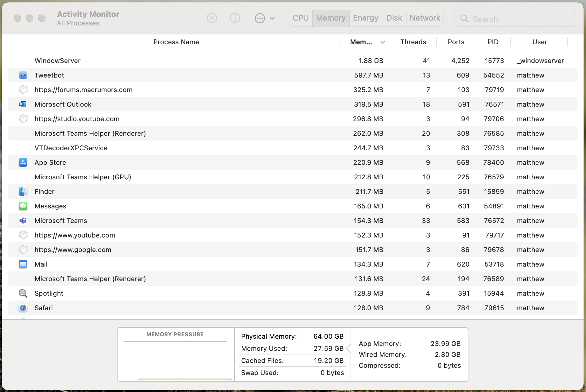Click the search magnifier icon

point(464,18)
